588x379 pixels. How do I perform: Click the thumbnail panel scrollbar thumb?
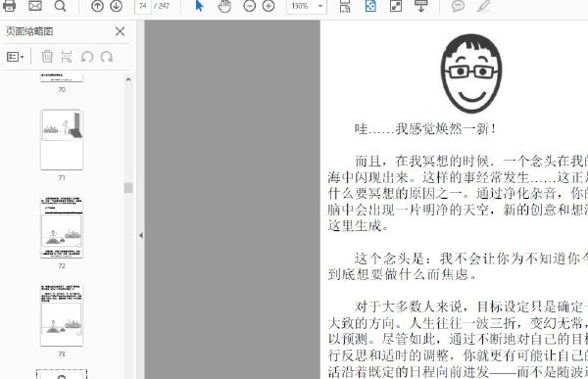[x=128, y=187]
